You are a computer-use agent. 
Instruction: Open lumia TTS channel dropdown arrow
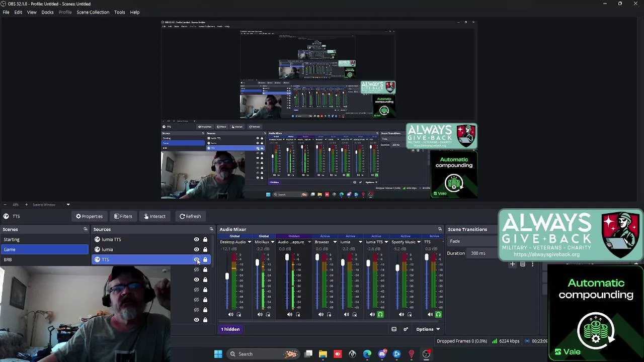(386, 242)
